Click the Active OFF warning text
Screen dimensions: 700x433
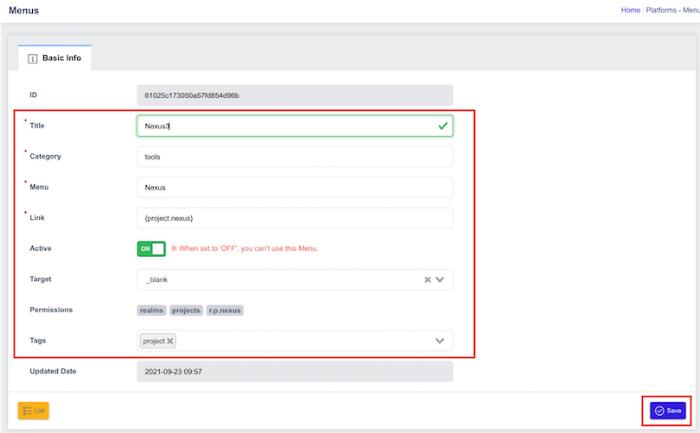click(245, 249)
